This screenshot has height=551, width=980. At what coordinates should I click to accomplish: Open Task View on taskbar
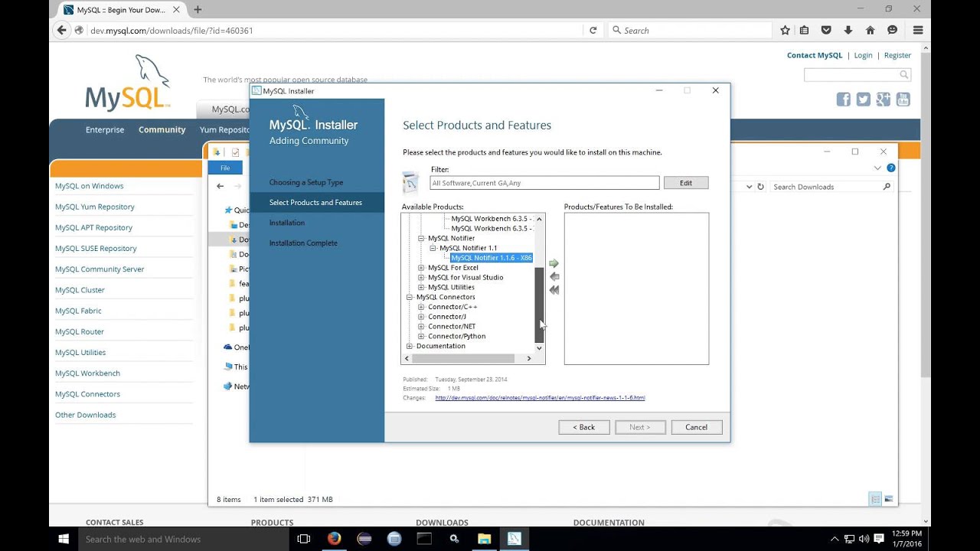pyautogui.click(x=304, y=539)
